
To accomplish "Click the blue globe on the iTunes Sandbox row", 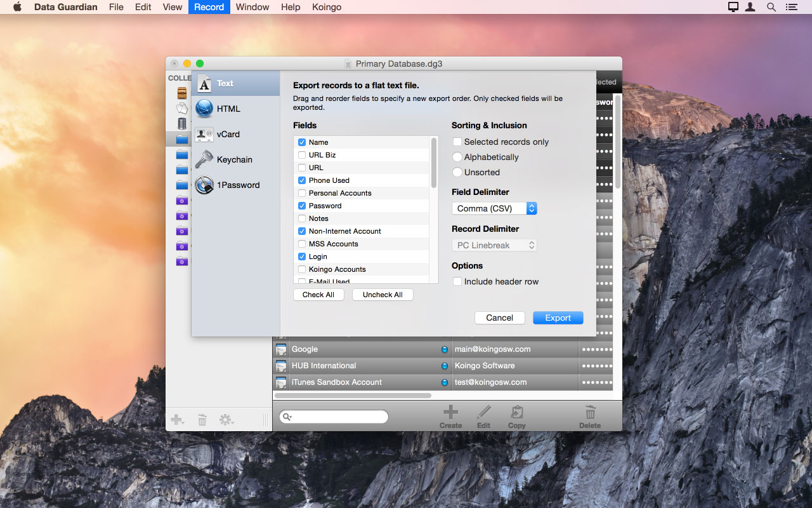I will pos(445,382).
